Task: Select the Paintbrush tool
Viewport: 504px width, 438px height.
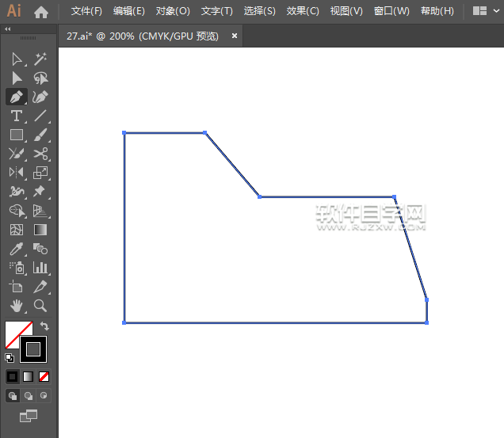Action: 40,135
